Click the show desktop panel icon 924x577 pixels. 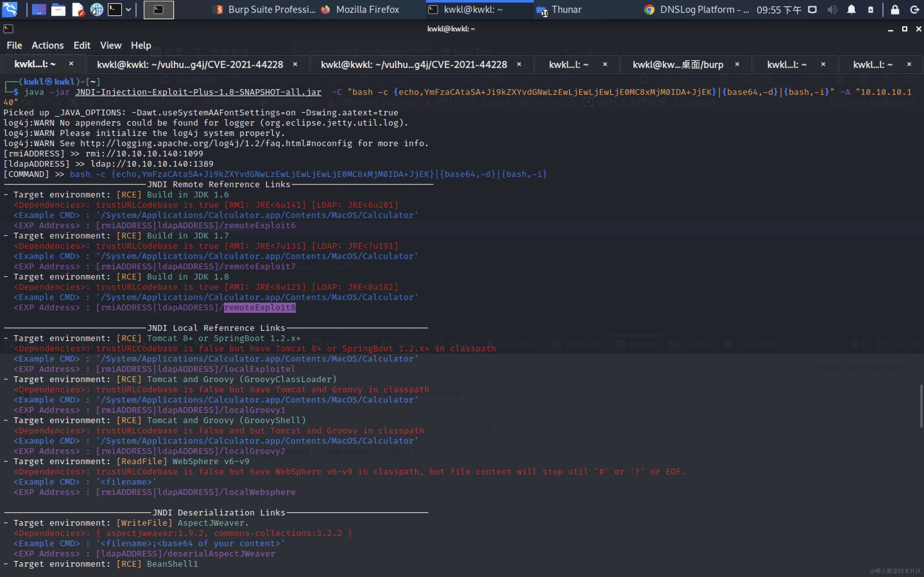click(x=39, y=10)
